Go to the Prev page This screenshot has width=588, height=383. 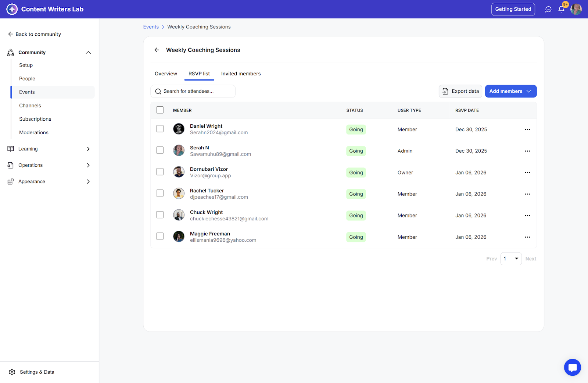pyautogui.click(x=492, y=259)
